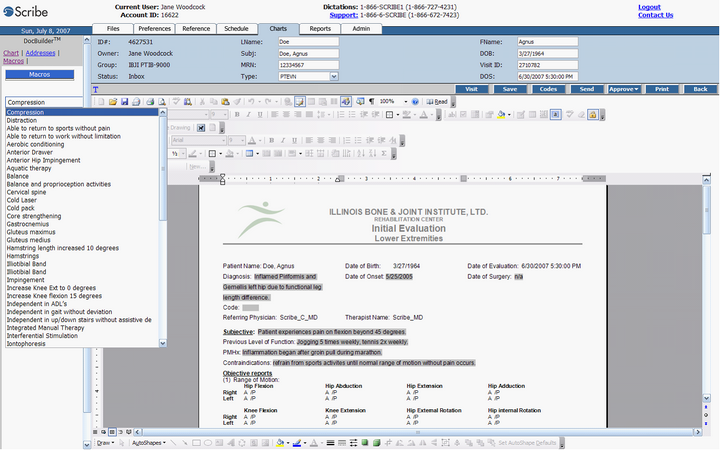The width and height of the screenshot is (720, 450).
Task: Switch to the Schedule tab
Action: point(236,28)
